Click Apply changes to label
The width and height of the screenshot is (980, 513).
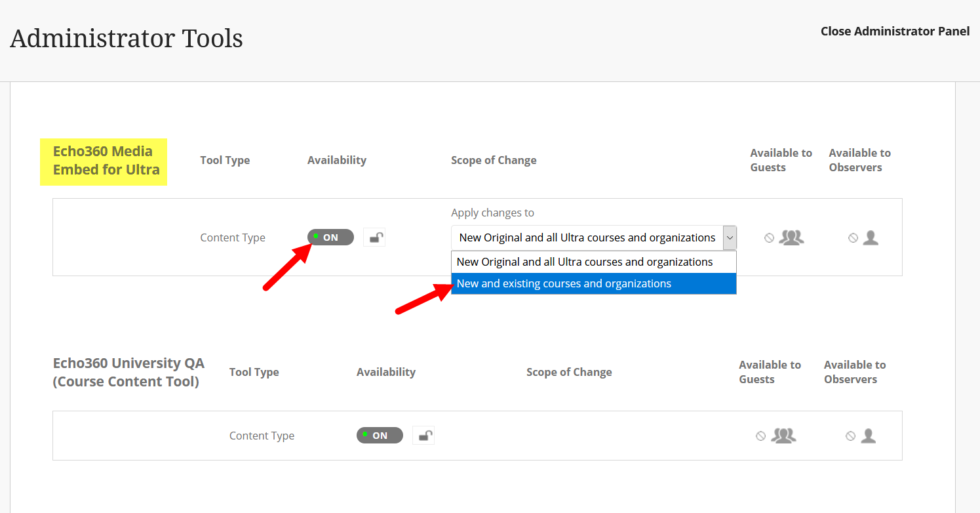point(492,213)
